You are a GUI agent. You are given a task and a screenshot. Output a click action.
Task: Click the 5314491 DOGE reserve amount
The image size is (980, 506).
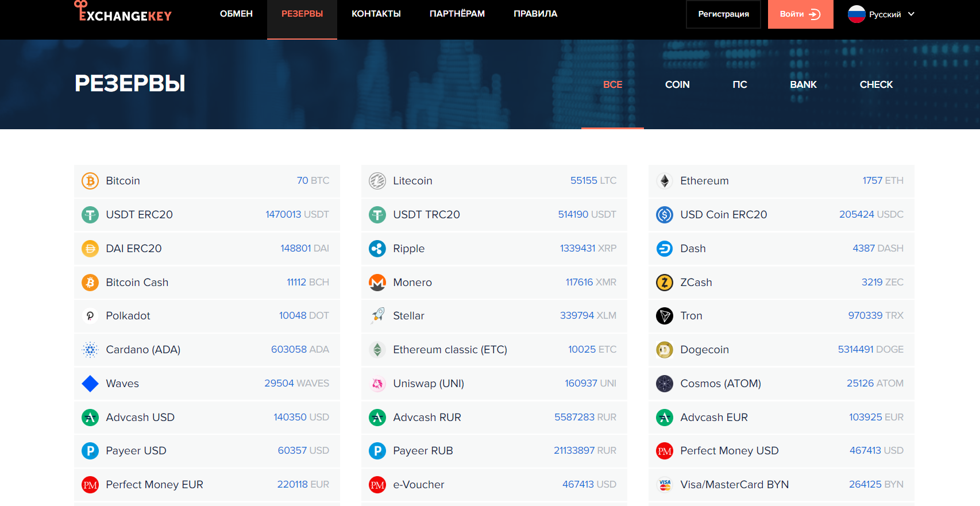[871, 350]
